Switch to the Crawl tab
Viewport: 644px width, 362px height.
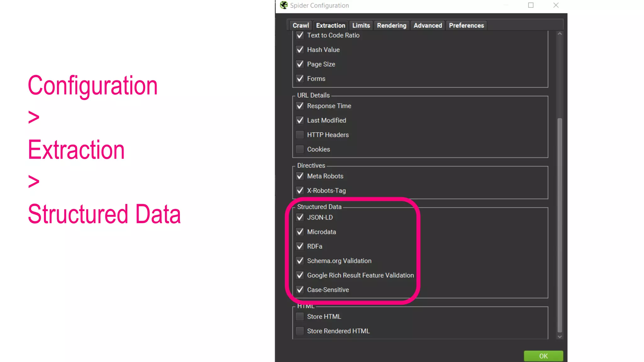(301, 25)
